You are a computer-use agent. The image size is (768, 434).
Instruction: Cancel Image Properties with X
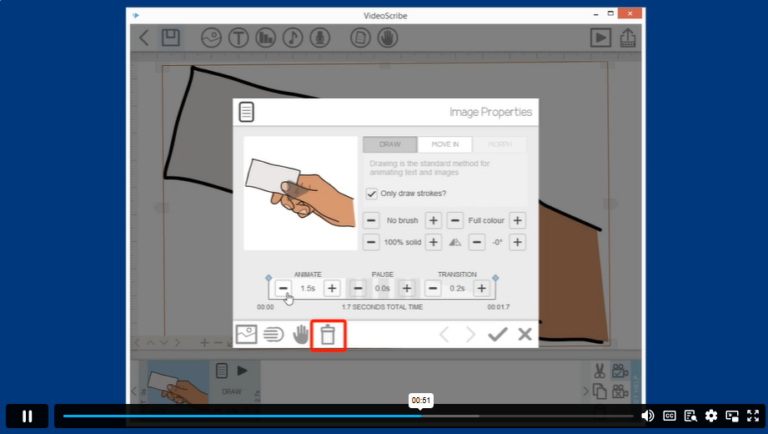pos(525,334)
